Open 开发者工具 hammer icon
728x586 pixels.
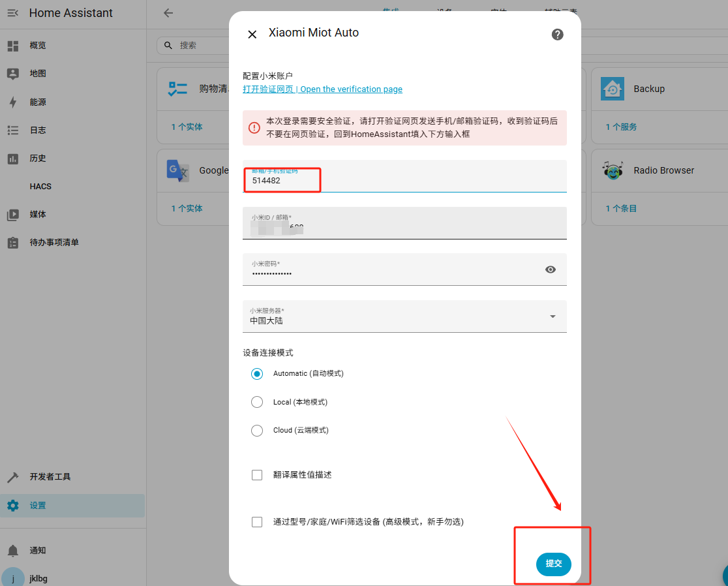[x=13, y=477]
